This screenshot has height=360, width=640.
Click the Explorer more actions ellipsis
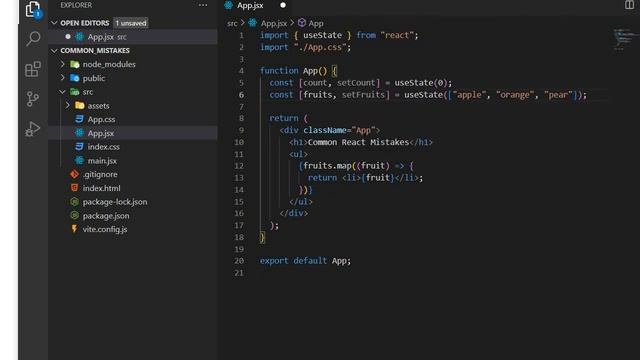[203, 5]
